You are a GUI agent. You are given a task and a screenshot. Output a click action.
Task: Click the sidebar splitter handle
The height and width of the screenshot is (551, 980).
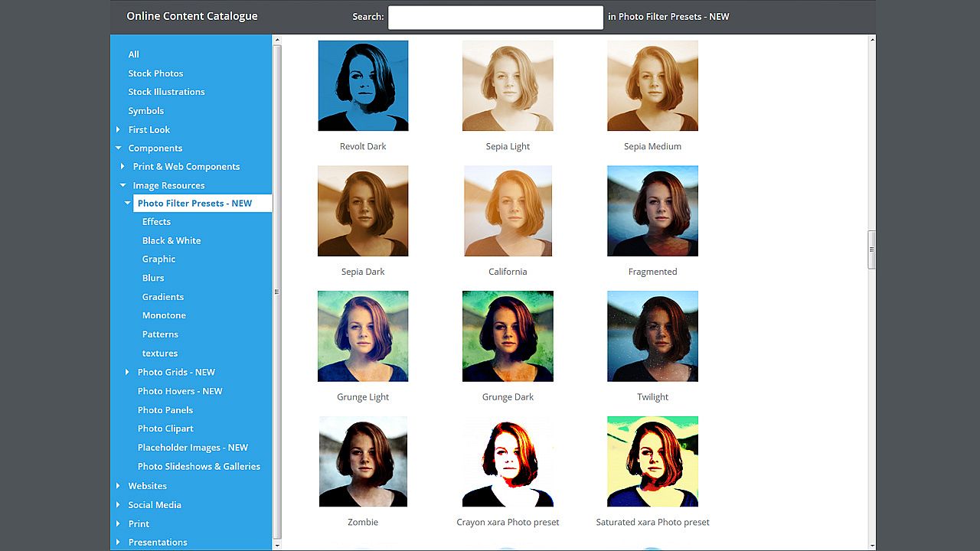pos(276,292)
